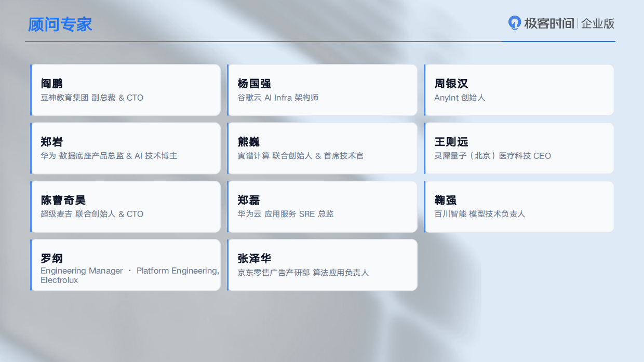Viewport: 644px width, 362px height.
Task: Click 华为云 应用服务 SRE 总监 subtitle
Action: (x=286, y=214)
